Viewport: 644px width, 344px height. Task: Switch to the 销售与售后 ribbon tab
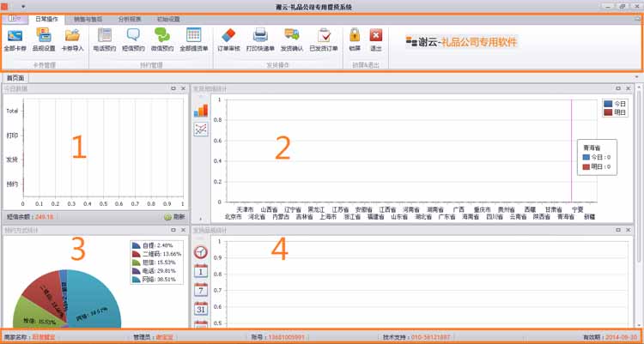[x=88, y=19]
